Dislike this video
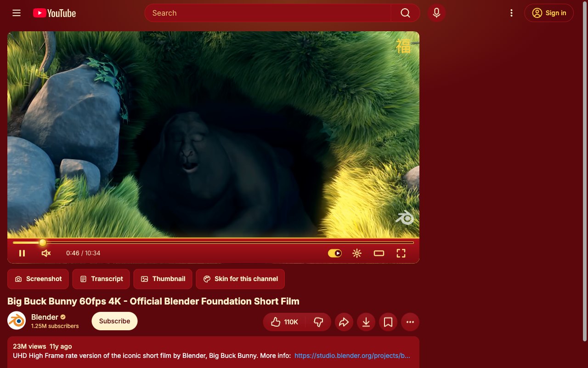Image resolution: width=588 pixels, height=368 pixels. coord(318,322)
